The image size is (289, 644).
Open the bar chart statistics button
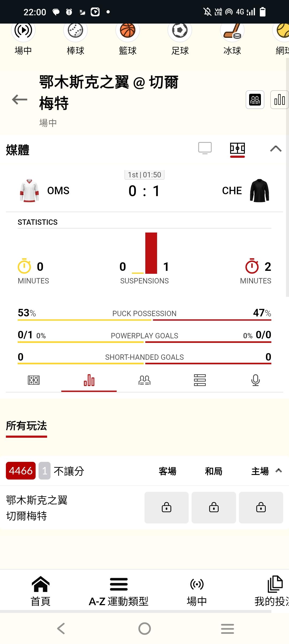pos(279,100)
